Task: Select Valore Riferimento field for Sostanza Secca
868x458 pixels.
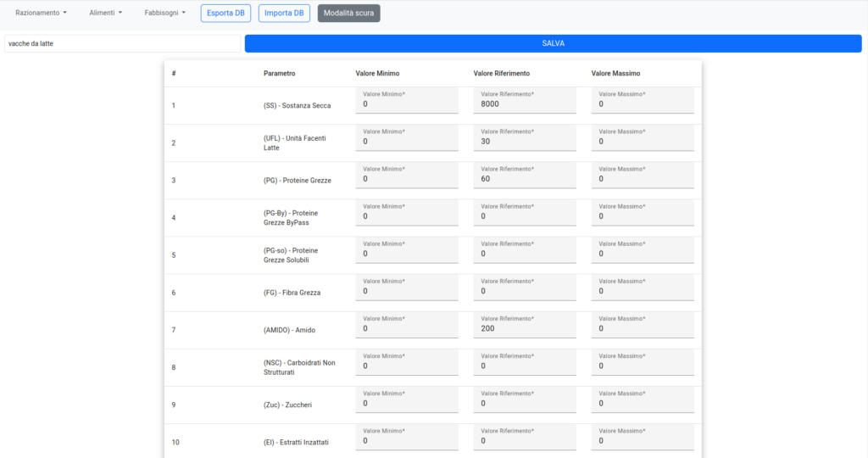Action: [x=525, y=104]
